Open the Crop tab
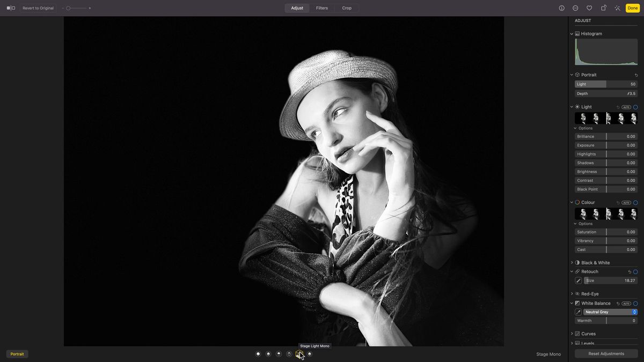 pyautogui.click(x=347, y=8)
